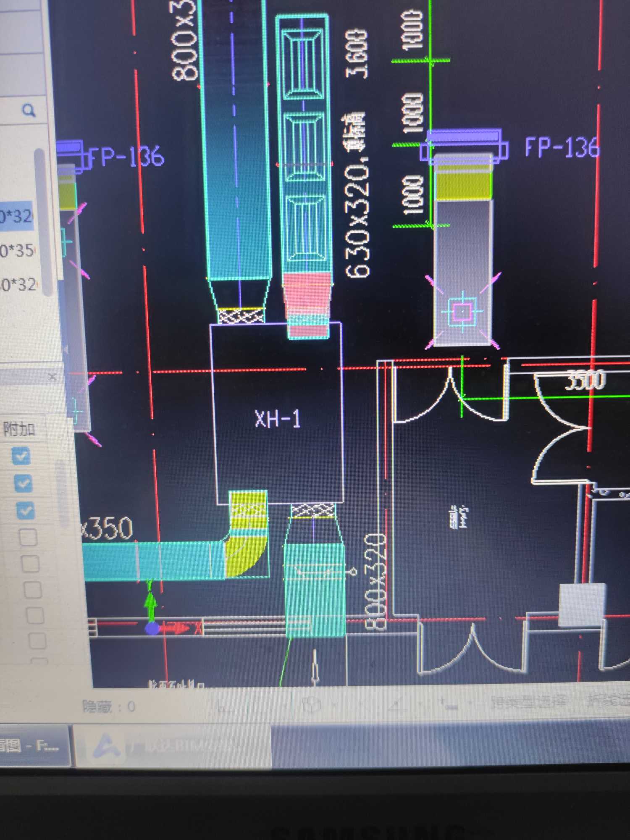The image size is (630, 840).
Task: Click the property table scrollbar beside checkboxes
Action: (x=62, y=493)
